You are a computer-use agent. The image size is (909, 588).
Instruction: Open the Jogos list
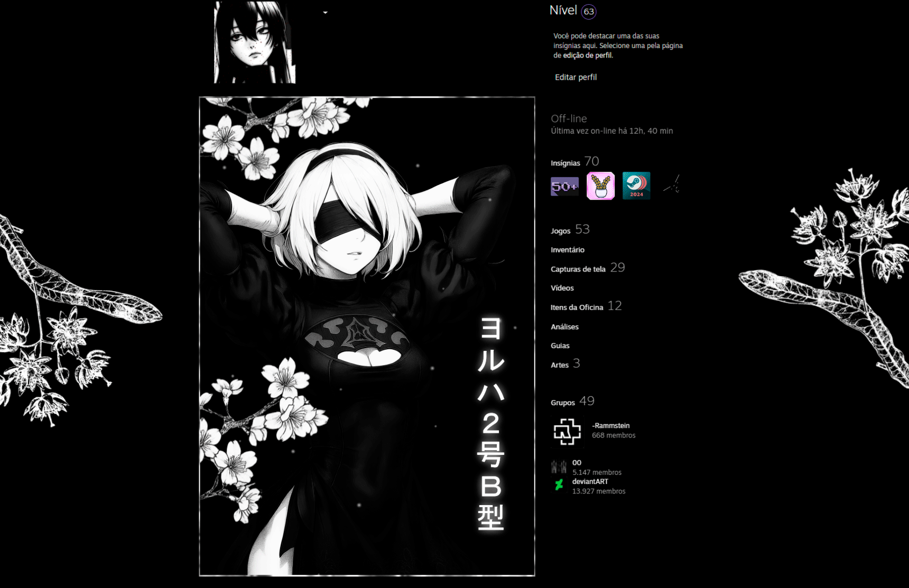tap(561, 231)
